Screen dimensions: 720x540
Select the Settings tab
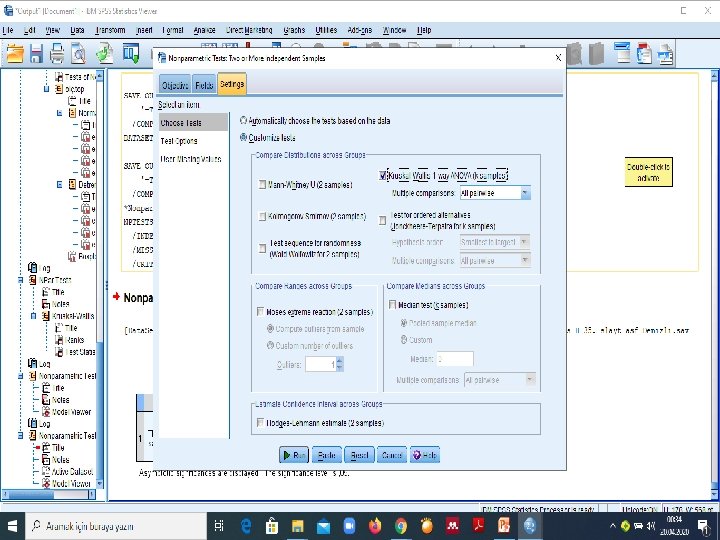click(x=232, y=84)
